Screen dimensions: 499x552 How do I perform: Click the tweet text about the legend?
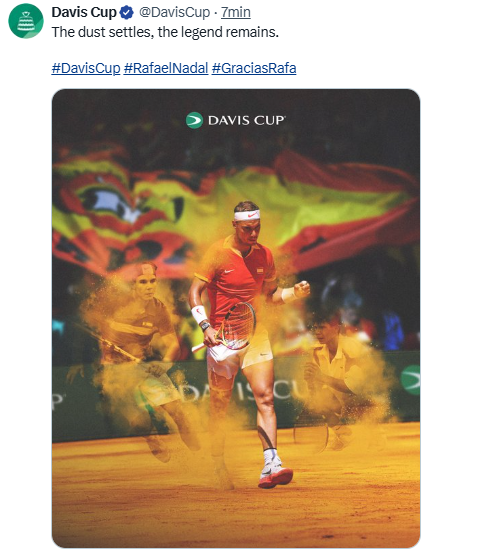(x=165, y=32)
